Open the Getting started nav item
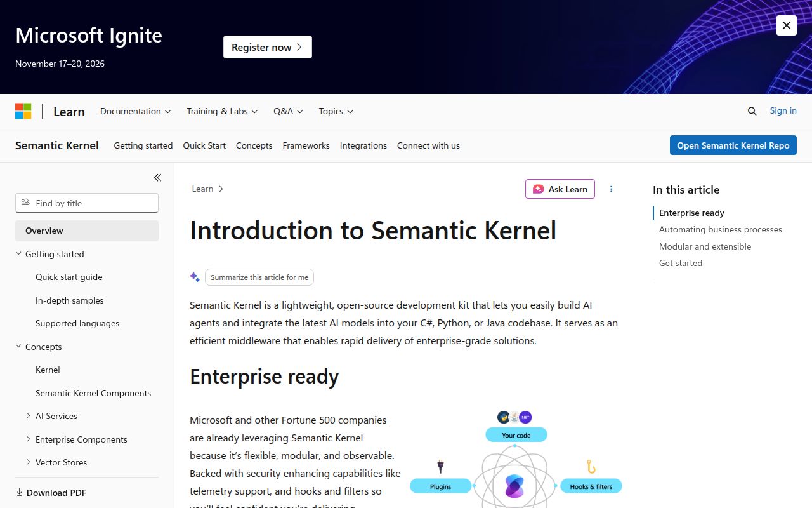The width and height of the screenshot is (812, 508). point(143,145)
